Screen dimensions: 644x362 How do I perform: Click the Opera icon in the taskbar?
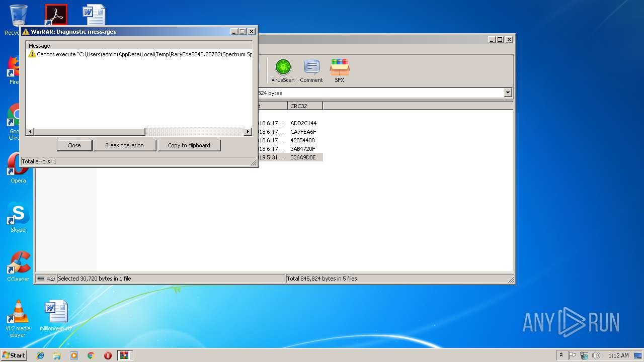(x=108, y=355)
